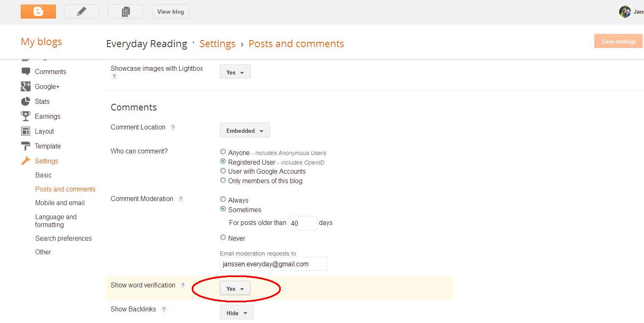The height and width of the screenshot is (323, 644).
Task: Click the Earnings trophy icon
Action: [x=26, y=116]
